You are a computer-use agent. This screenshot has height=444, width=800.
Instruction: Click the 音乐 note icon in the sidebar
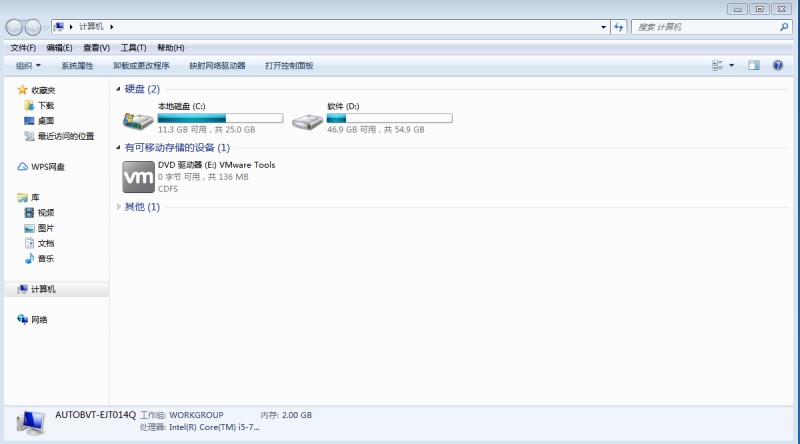tap(30, 258)
